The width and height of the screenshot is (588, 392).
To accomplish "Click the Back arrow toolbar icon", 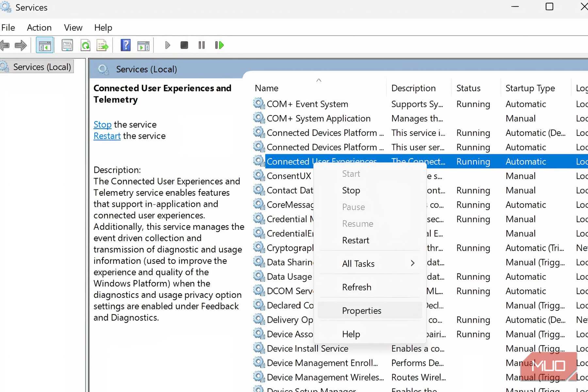I will point(5,45).
